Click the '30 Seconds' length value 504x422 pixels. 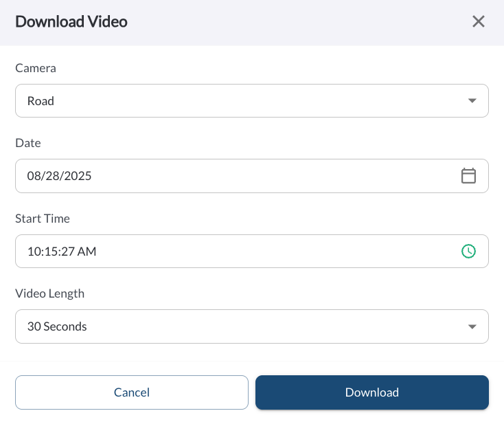pyautogui.click(x=57, y=326)
